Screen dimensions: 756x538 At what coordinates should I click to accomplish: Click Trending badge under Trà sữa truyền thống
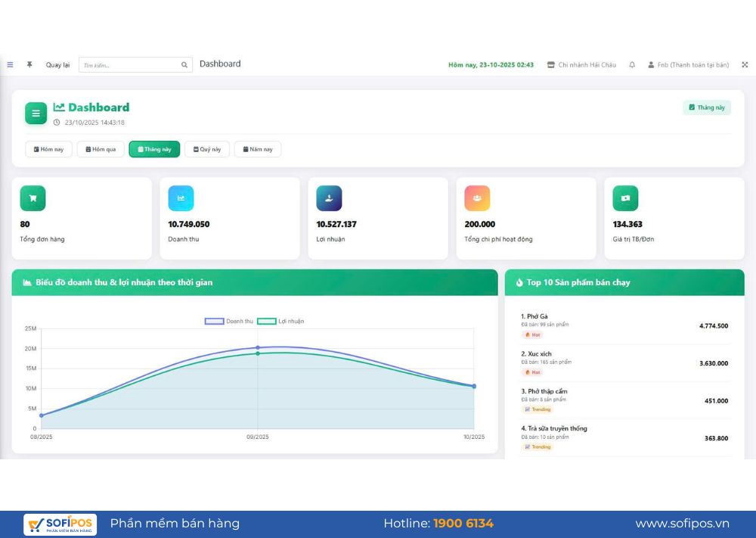coord(538,446)
